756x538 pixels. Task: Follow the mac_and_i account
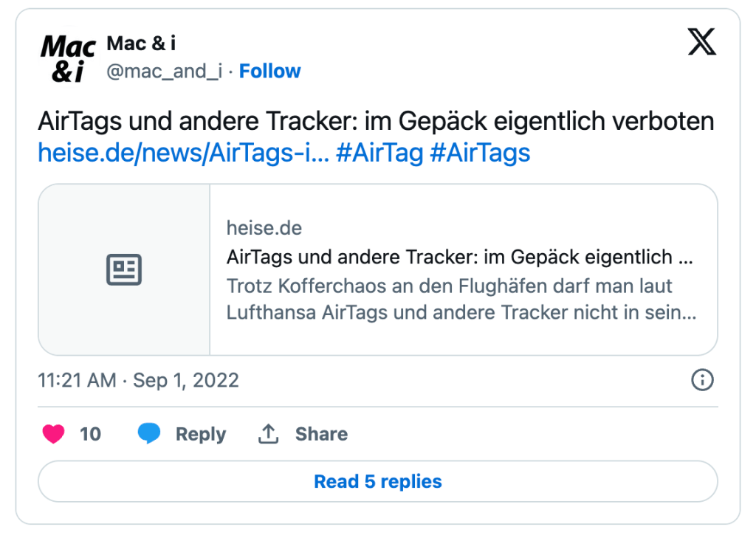269,71
